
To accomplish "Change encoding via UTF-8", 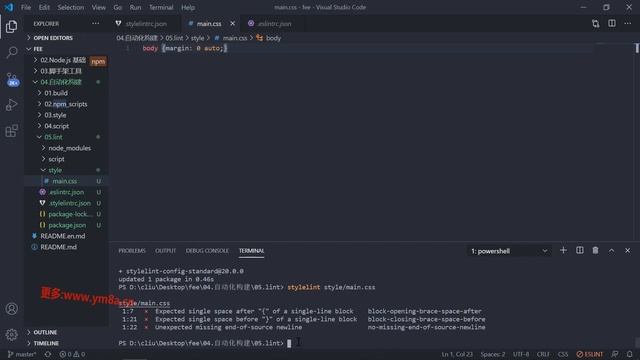I will point(521,354).
